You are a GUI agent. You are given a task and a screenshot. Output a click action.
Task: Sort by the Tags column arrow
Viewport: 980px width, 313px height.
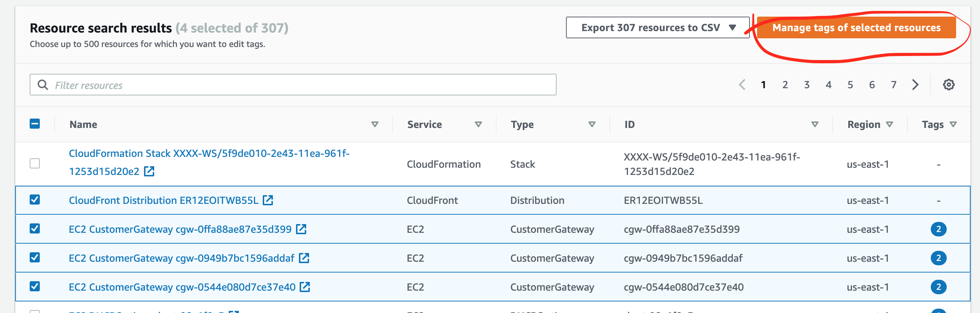[953, 124]
